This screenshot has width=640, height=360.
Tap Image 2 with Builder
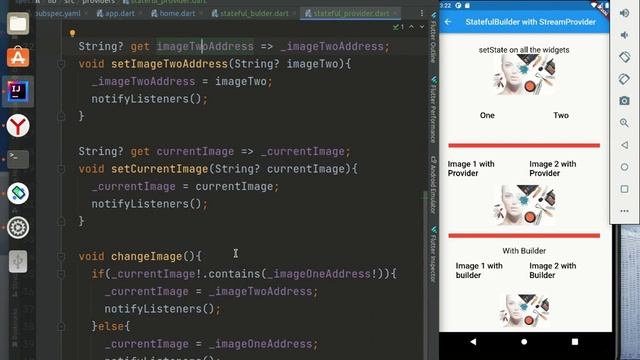(553, 271)
